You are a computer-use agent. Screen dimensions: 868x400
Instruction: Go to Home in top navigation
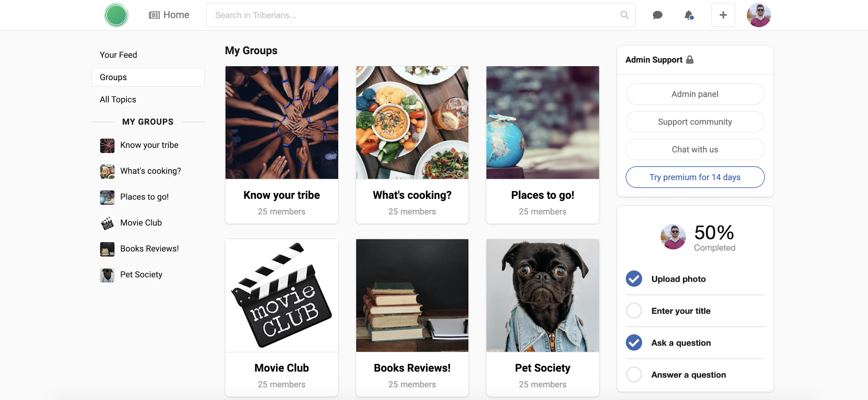[x=169, y=15]
